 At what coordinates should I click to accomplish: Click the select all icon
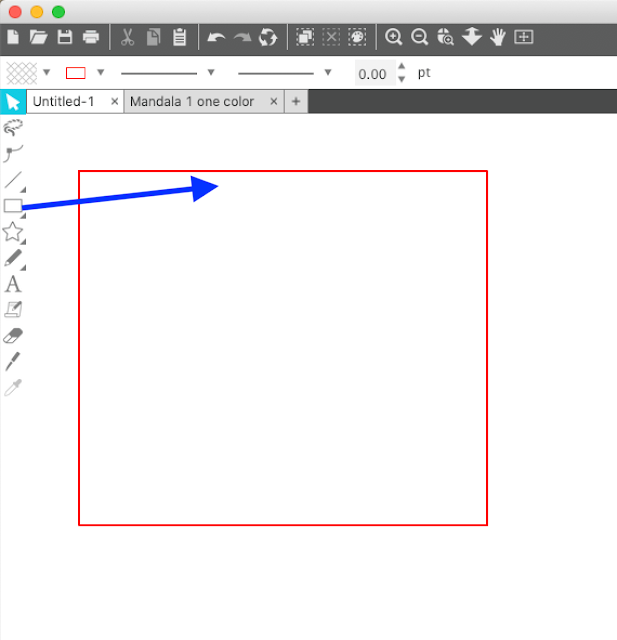(305, 37)
